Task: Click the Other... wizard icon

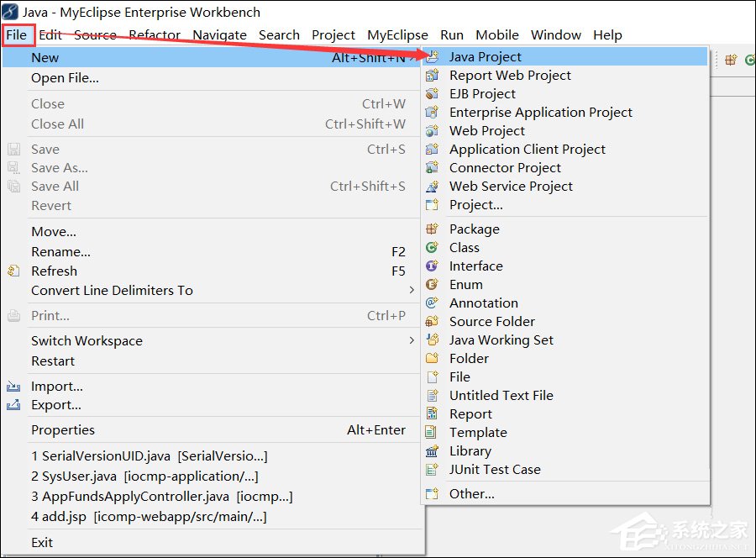Action: pyautogui.click(x=432, y=494)
